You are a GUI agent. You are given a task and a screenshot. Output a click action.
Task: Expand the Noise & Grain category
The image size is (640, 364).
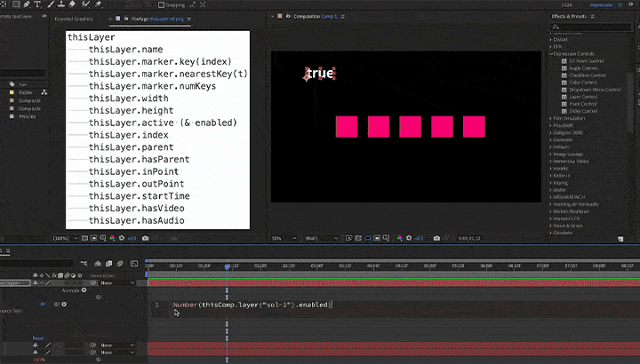(x=550, y=226)
